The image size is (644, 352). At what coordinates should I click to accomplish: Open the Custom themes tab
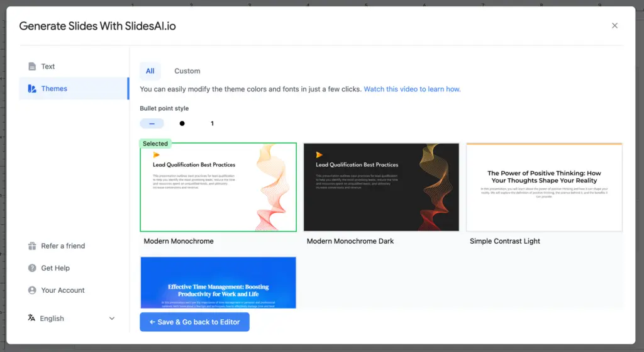[187, 71]
